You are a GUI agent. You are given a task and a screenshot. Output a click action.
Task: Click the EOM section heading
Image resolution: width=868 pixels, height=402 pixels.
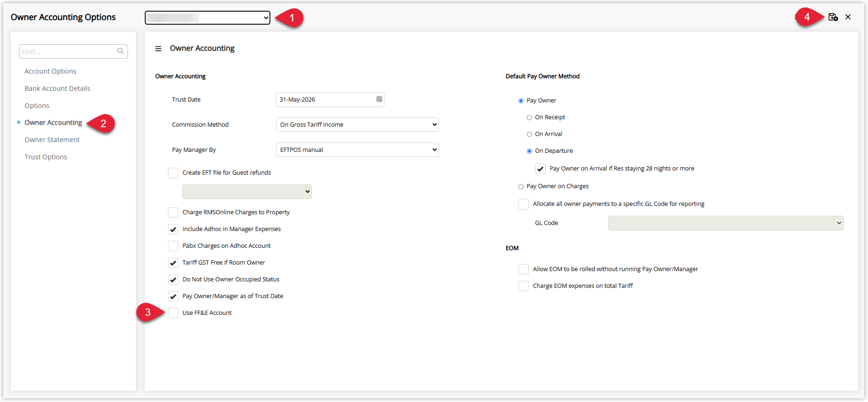[x=512, y=248]
